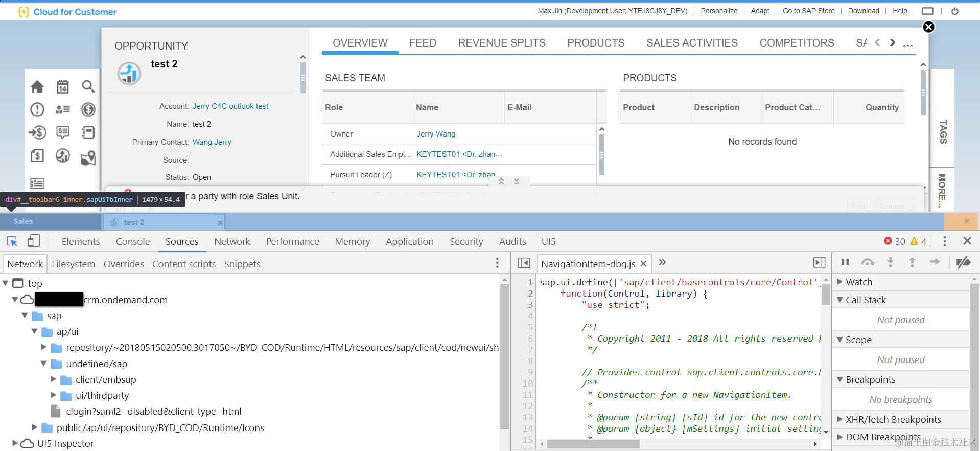
Task: Open the circled dollar sign icon
Action: point(88,109)
